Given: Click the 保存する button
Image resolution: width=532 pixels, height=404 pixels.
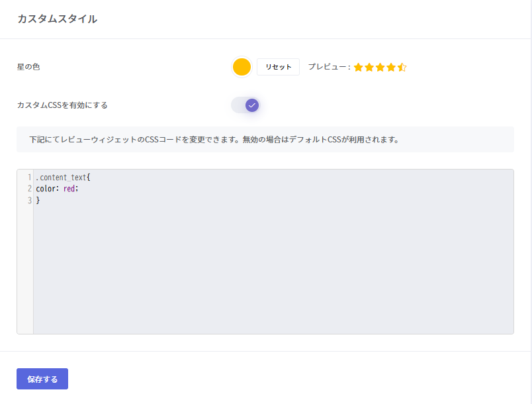Looking at the screenshot, I should click(x=42, y=379).
